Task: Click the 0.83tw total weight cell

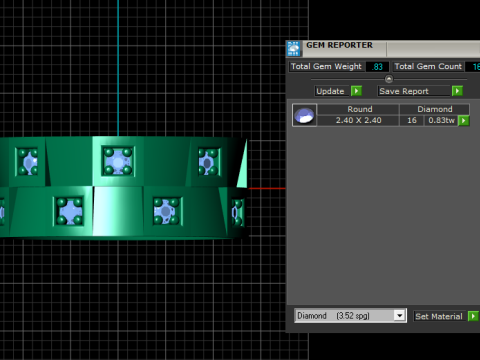Action: point(441,120)
